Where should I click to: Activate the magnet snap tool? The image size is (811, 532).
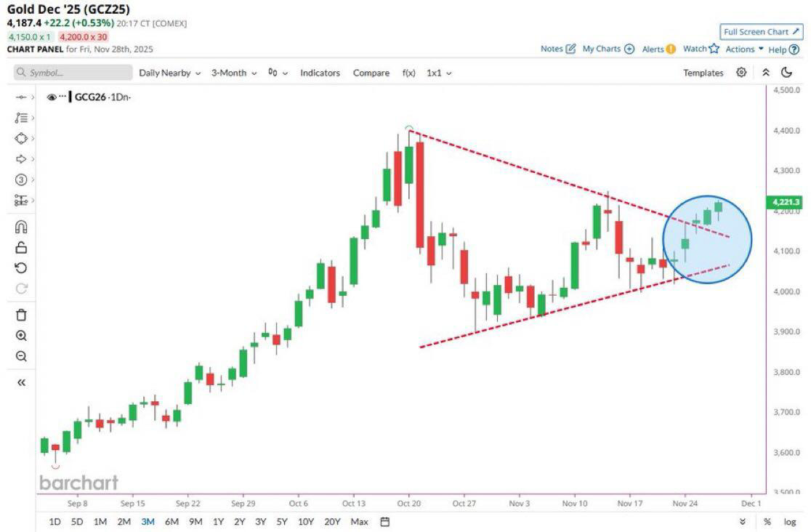click(x=21, y=227)
